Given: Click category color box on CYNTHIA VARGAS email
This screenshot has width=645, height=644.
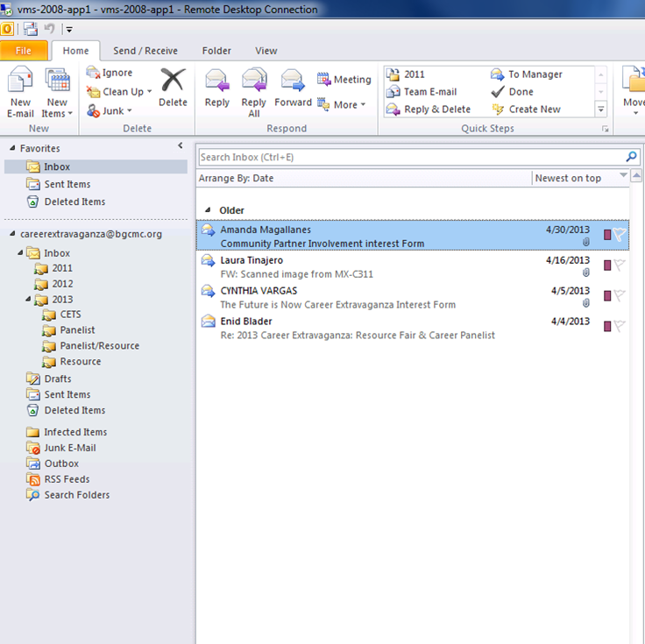Looking at the screenshot, I should [607, 295].
